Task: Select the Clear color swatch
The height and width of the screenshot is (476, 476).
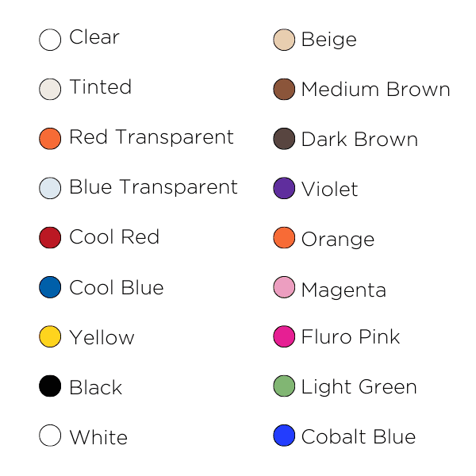Action: [x=50, y=40]
